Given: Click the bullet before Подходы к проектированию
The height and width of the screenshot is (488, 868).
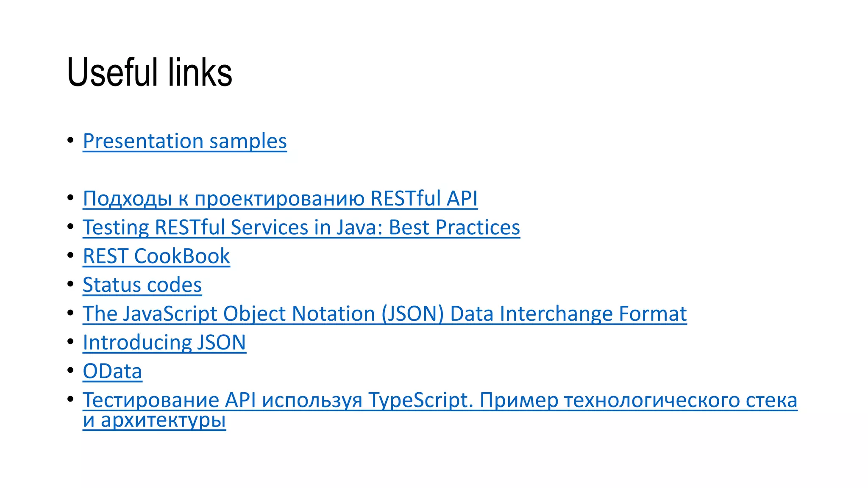Looking at the screenshot, I should pyautogui.click(x=70, y=198).
